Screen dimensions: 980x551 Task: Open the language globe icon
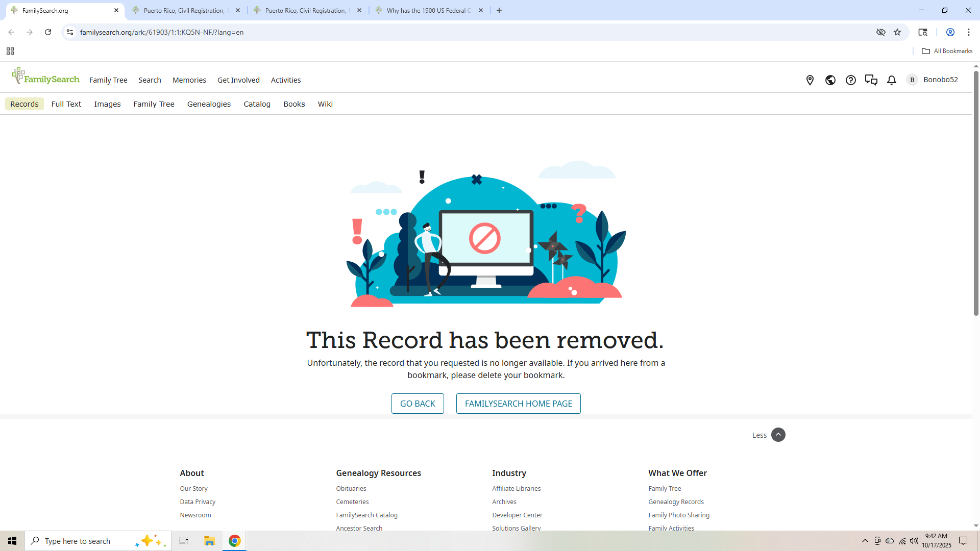(x=830, y=80)
